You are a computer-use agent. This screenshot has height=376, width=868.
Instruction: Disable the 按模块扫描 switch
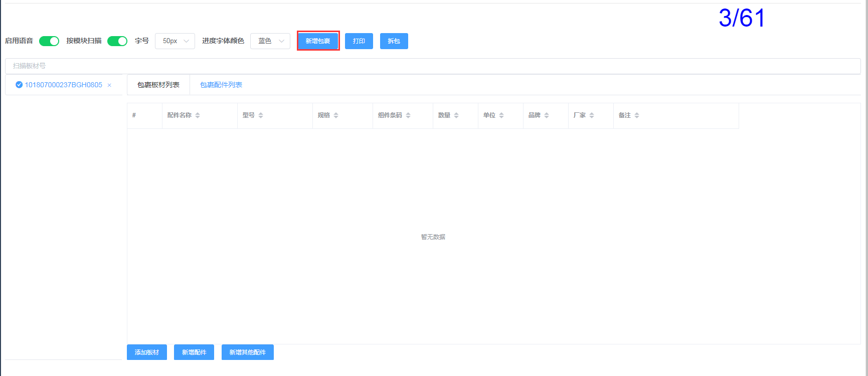pyautogui.click(x=117, y=41)
